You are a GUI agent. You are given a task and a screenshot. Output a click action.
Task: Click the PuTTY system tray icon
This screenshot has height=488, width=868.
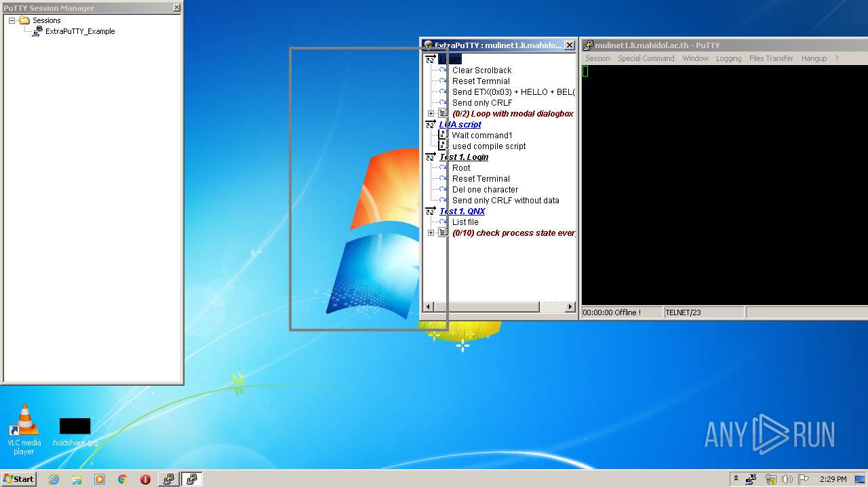pyautogui.click(x=751, y=479)
